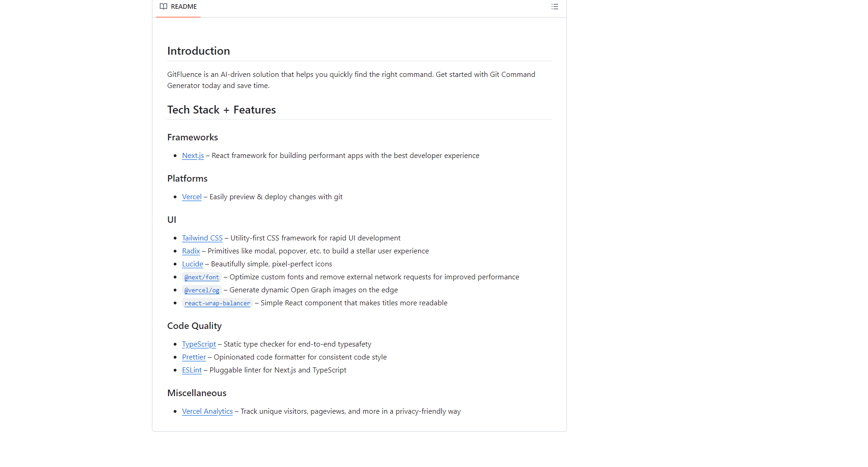Open the @next/font code link
Screen dimensions: 868x467
click(201, 278)
